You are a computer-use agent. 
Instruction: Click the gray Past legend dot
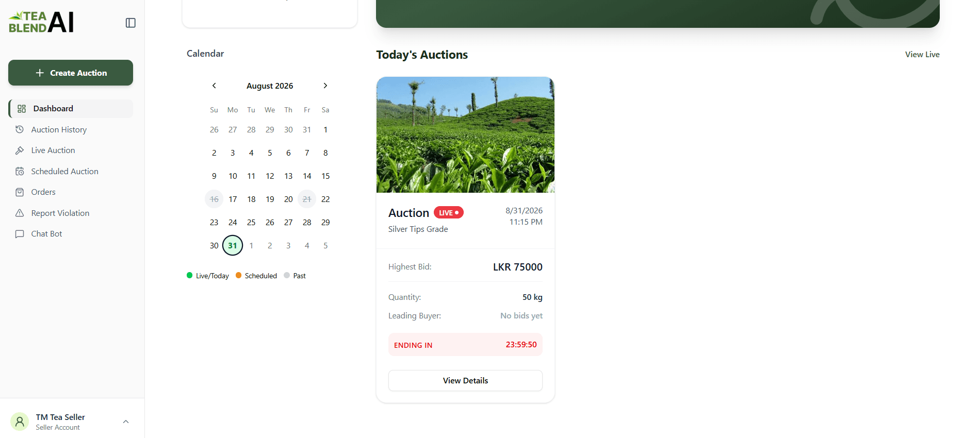click(287, 275)
